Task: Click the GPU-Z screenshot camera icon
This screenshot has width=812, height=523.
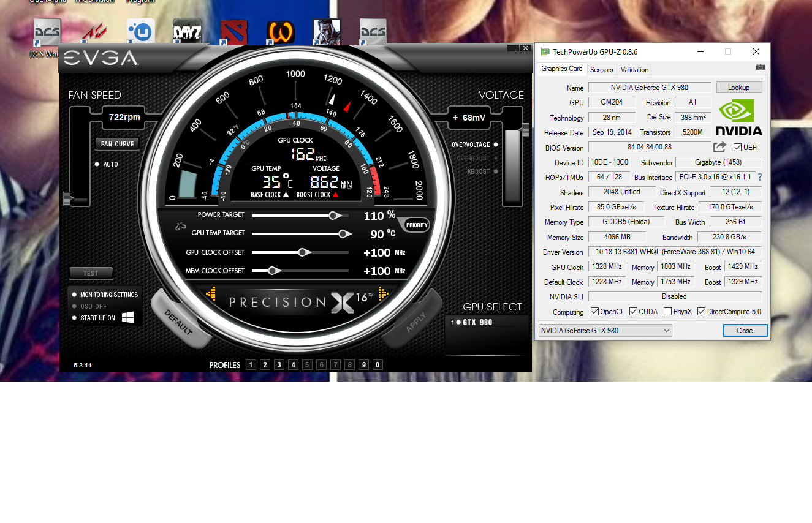Action: point(761,67)
